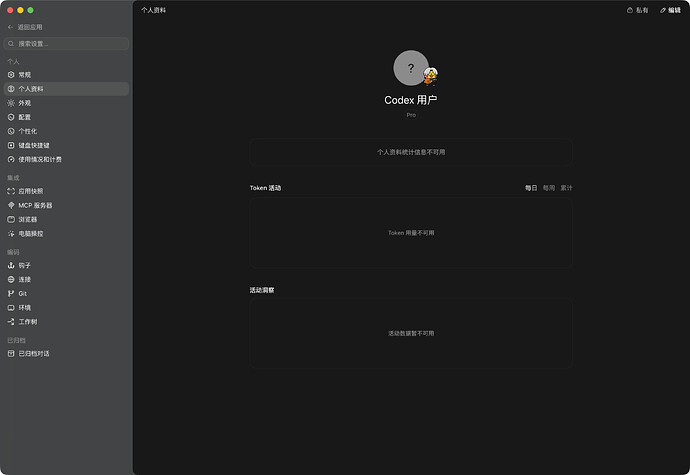Click the 个人 section label
690x475 pixels.
point(13,62)
